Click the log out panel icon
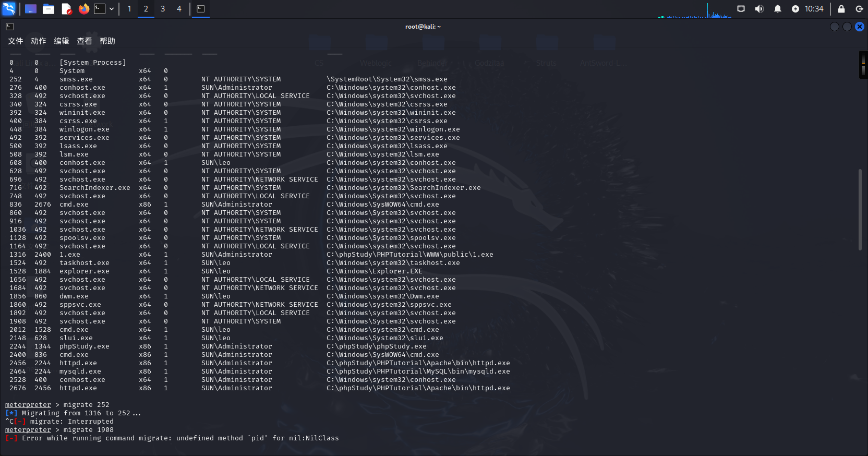The image size is (868, 456). (859, 9)
